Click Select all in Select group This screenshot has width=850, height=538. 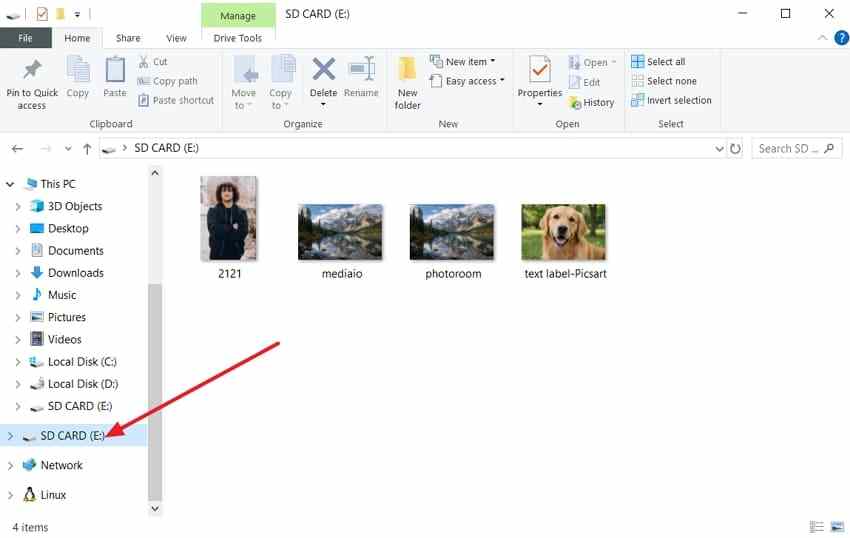click(658, 62)
